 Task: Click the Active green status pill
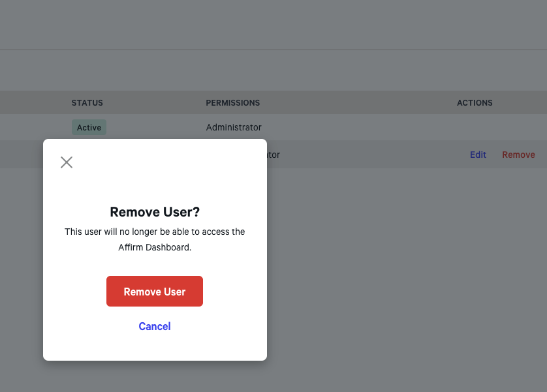[89, 127]
